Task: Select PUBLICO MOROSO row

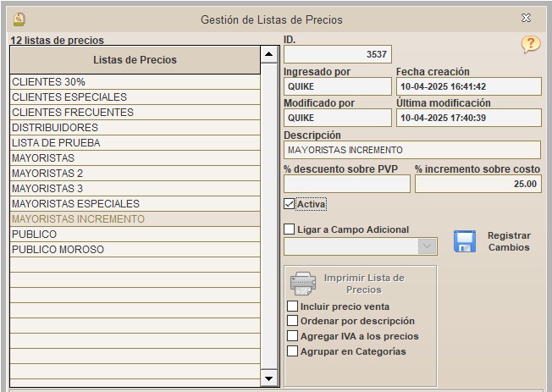Action: point(135,250)
